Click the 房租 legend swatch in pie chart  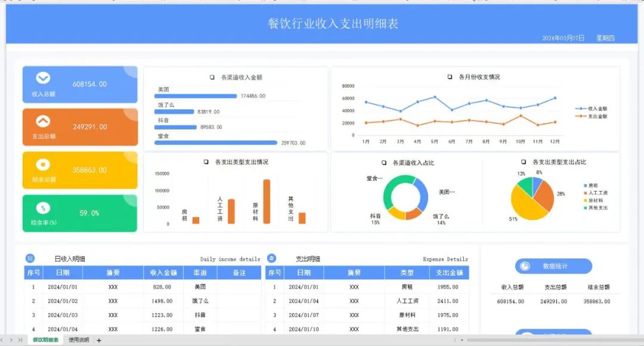pos(586,186)
